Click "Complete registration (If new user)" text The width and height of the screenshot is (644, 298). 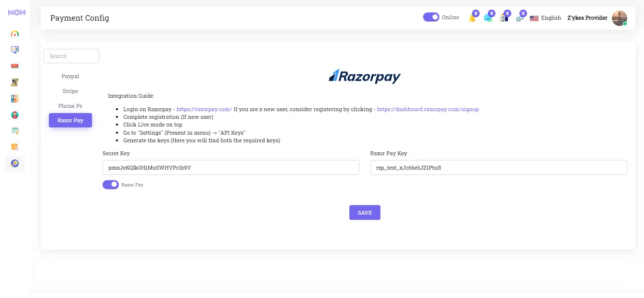tap(168, 117)
